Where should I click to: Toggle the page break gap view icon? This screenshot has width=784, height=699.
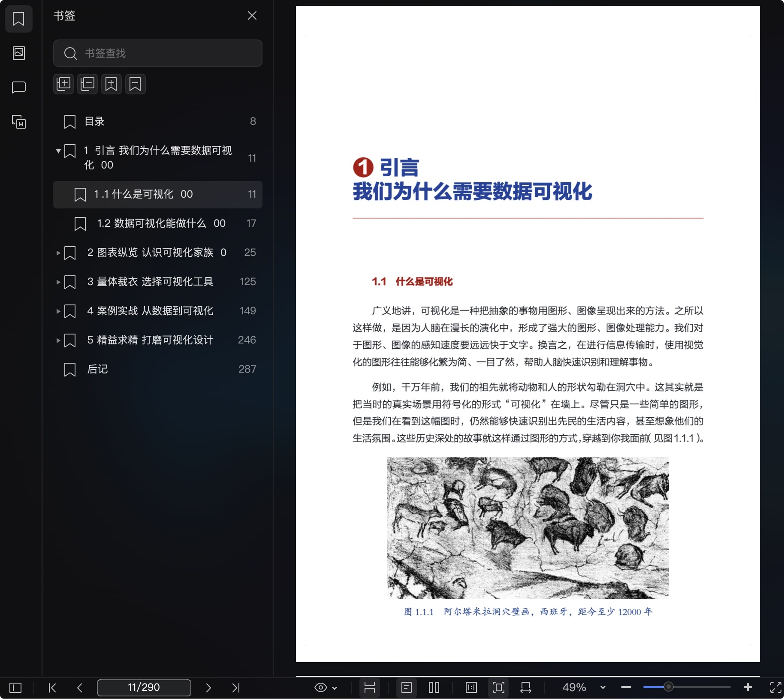[x=370, y=688]
